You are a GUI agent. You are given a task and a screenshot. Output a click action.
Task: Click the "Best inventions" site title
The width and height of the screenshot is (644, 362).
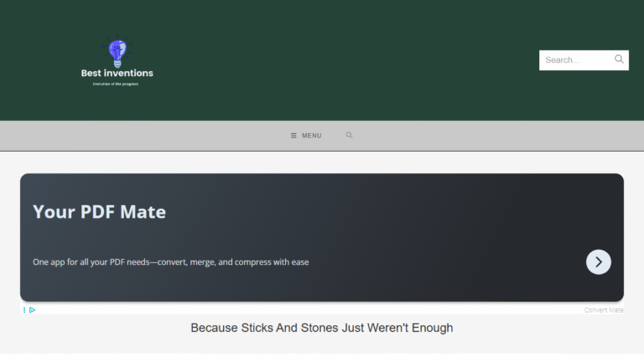click(117, 73)
